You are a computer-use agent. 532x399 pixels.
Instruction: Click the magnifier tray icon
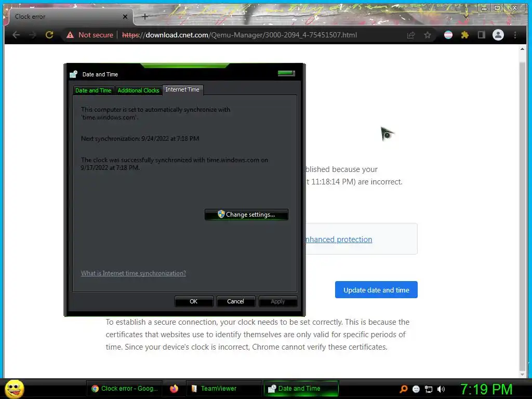(x=404, y=389)
